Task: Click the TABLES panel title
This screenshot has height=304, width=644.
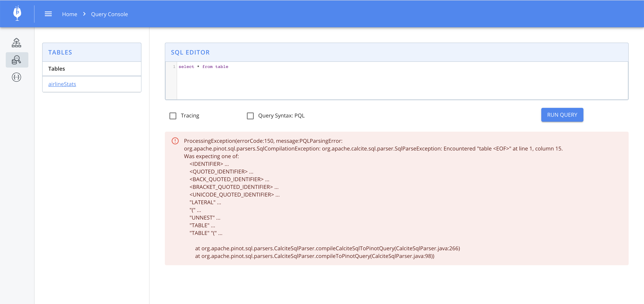Action: pos(60,52)
